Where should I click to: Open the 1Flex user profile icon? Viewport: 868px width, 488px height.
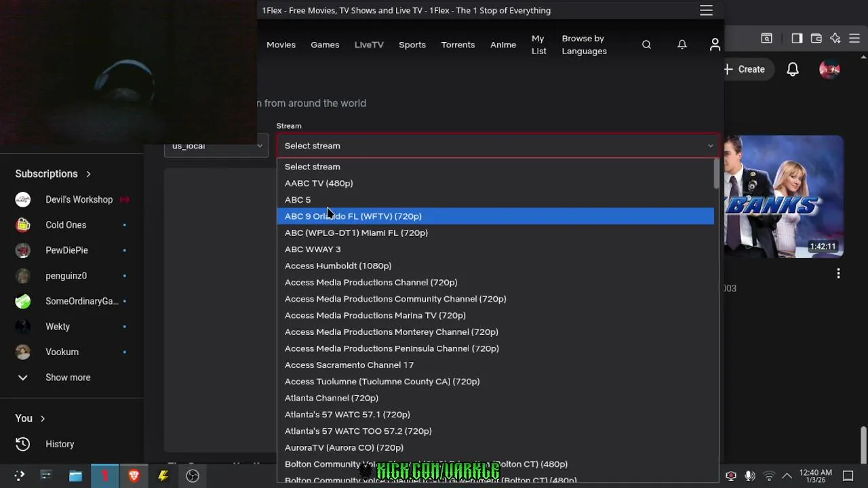715,45
